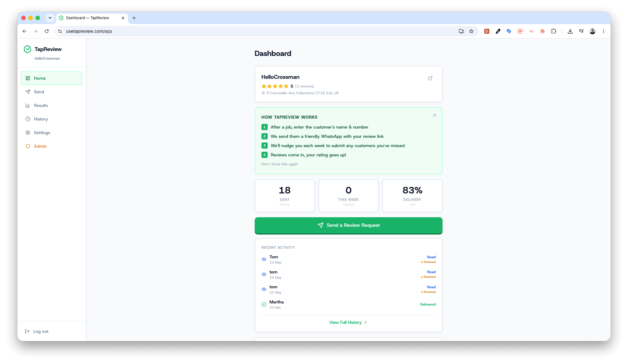Select the 0 This Week stat card

tap(348, 196)
